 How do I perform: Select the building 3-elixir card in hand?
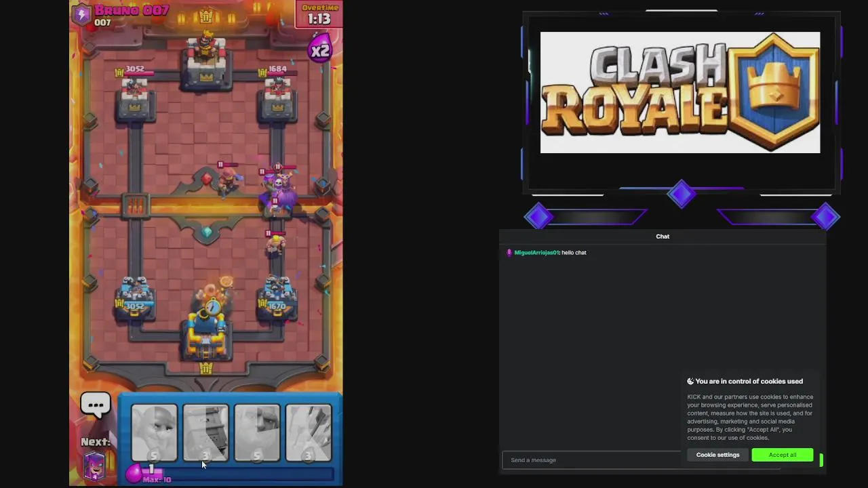point(205,433)
